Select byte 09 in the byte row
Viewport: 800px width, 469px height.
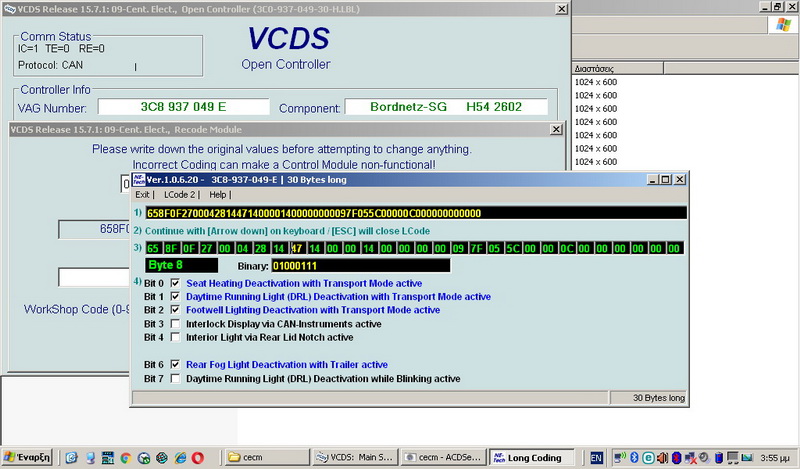(458, 249)
